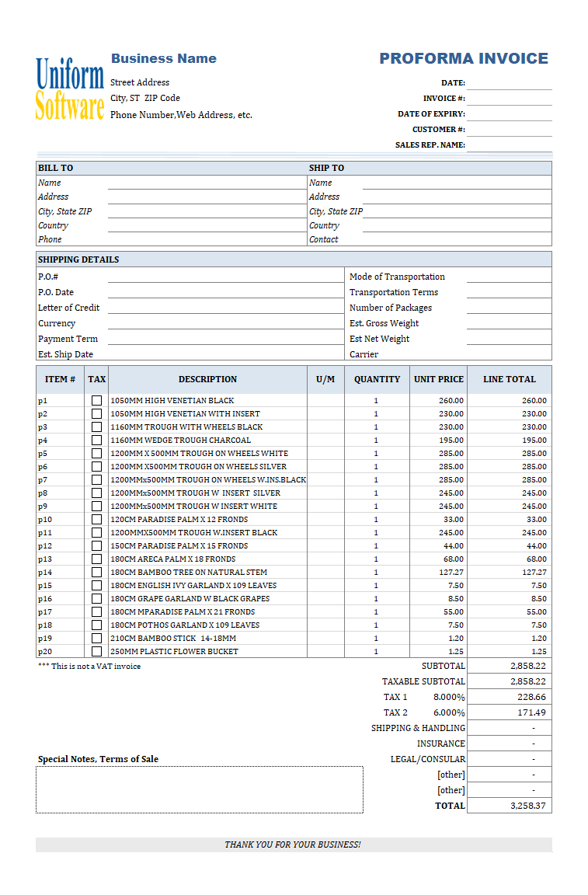The width and height of the screenshot is (588, 895).
Task: Click the Payment Term field
Action: click(226, 339)
